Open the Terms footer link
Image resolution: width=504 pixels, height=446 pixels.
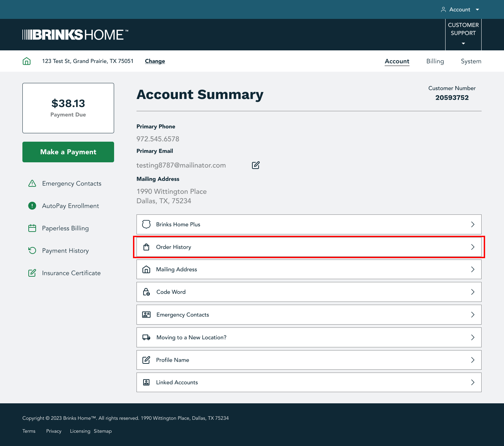[x=29, y=431]
